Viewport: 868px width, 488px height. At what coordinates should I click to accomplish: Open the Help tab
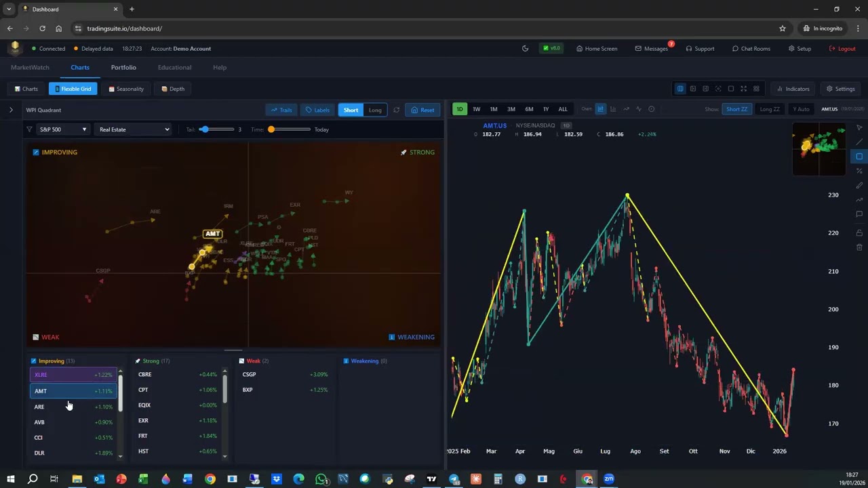(x=220, y=67)
